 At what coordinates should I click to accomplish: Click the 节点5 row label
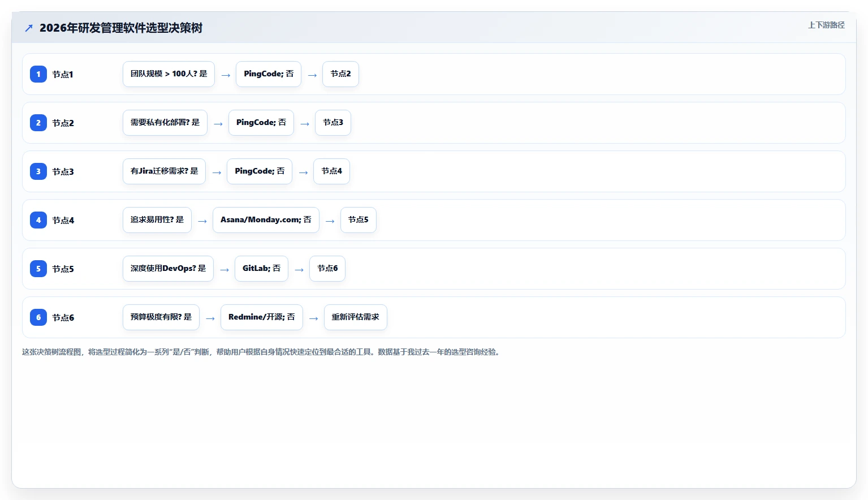point(63,269)
